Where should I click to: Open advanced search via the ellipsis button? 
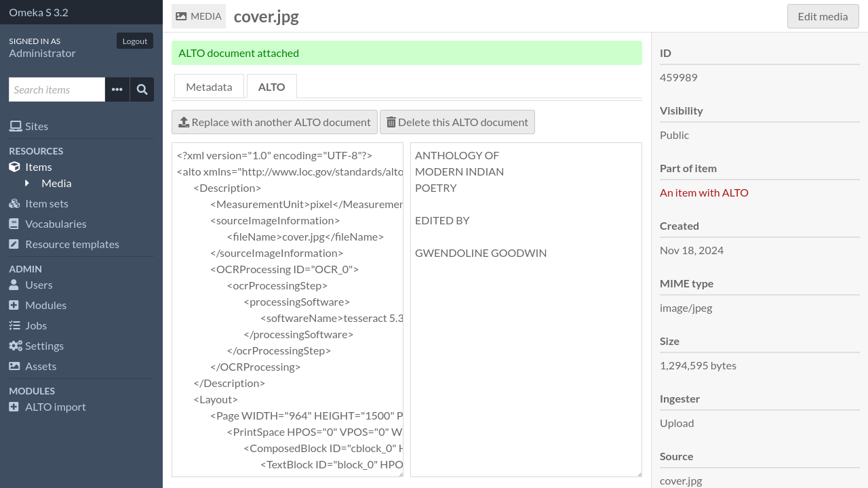(x=117, y=89)
